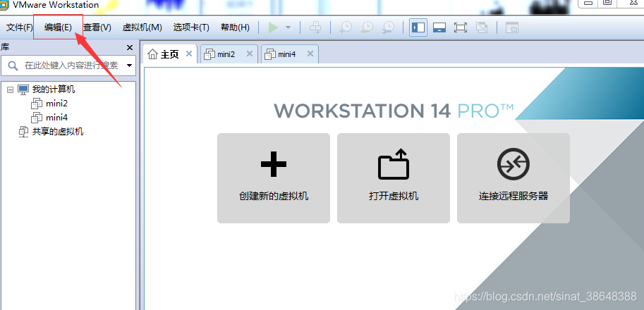644x310 pixels.
Task: Open the library search dropdown arrow
Action: click(129, 66)
